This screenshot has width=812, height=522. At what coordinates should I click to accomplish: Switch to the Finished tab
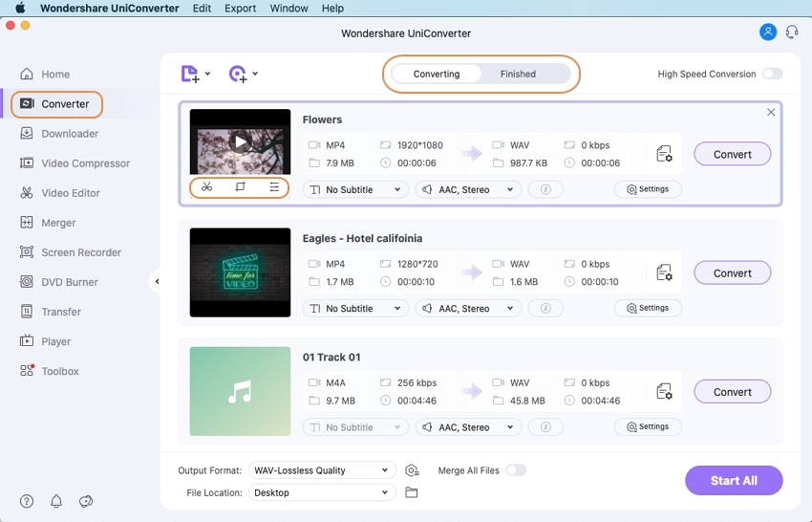pyautogui.click(x=518, y=74)
